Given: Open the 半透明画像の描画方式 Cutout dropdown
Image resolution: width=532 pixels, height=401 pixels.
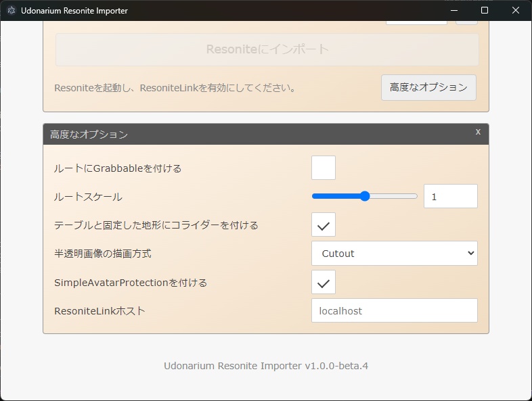Looking at the screenshot, I should 394,253.
